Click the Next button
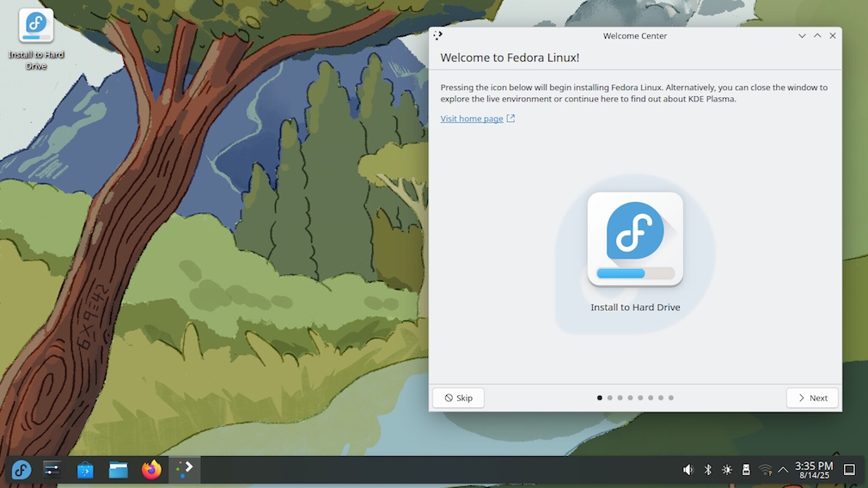Screen dimensions: 868x488 click(x=812, y=398)
